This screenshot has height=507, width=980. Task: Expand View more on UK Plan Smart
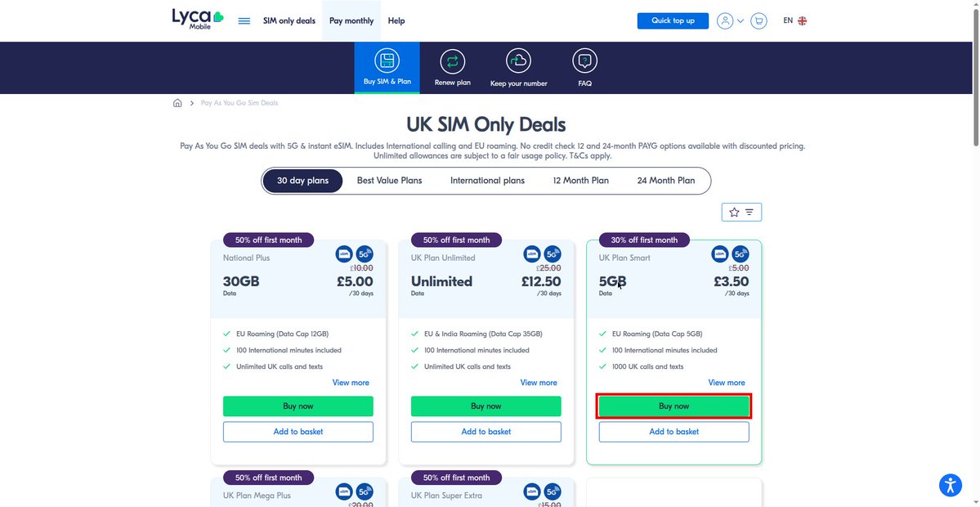coord(727,383)
